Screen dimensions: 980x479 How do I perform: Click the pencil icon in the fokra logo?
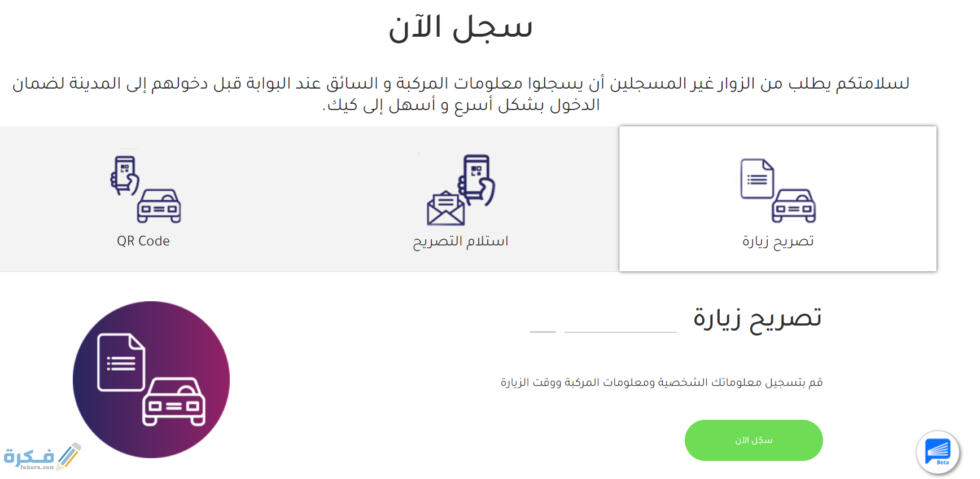tap(69, 456)
